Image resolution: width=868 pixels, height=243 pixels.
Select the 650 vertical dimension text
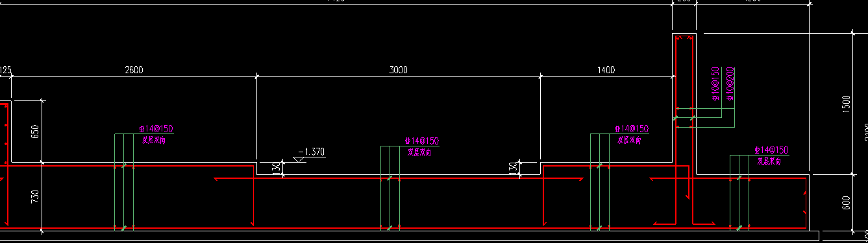coord(36,132)
